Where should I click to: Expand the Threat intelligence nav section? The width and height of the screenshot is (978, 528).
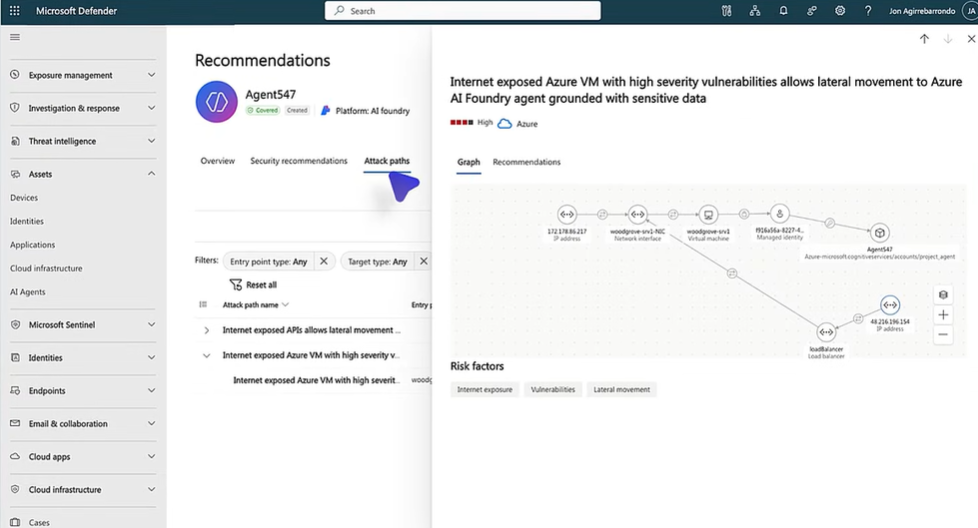151,141
